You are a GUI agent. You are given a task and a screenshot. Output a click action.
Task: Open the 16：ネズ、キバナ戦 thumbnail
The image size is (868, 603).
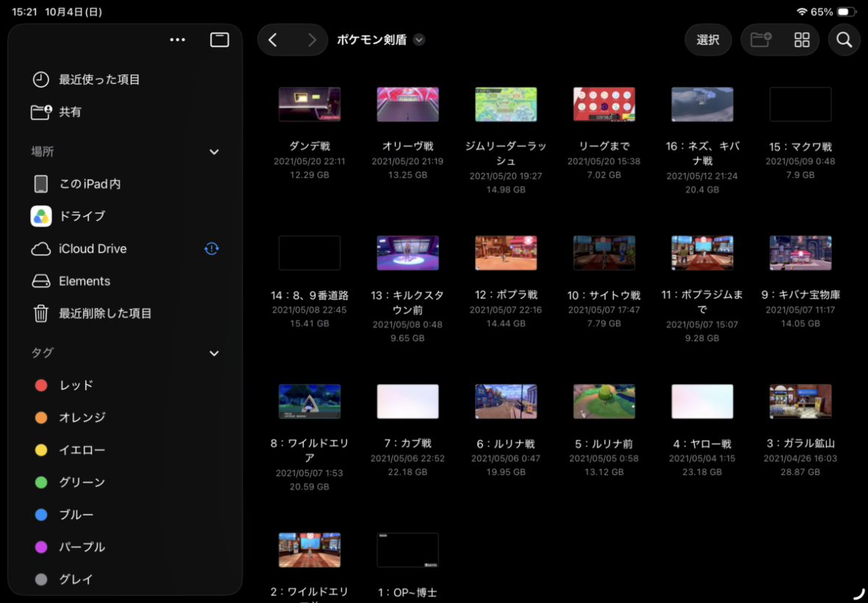[x=702, y=104]
